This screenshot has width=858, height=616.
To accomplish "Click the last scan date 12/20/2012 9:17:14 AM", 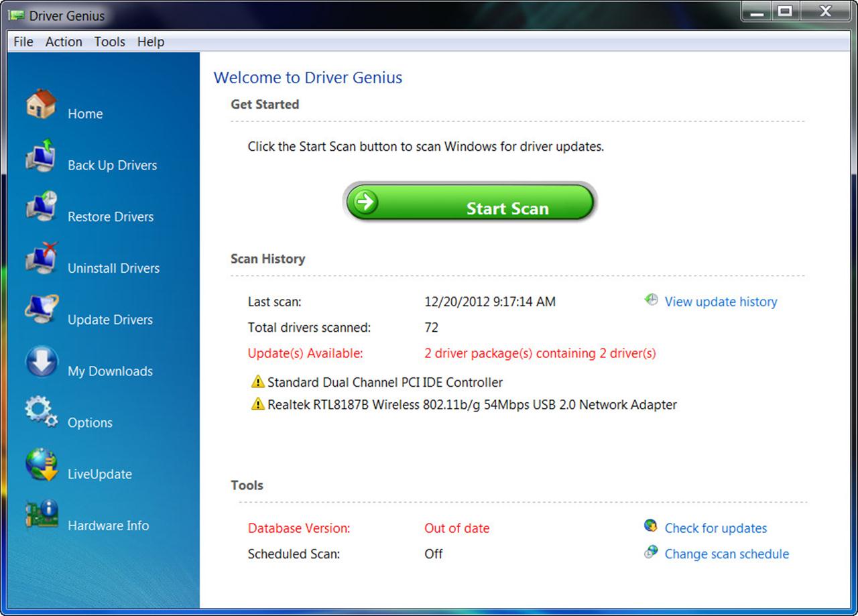I will click(490, 302).
